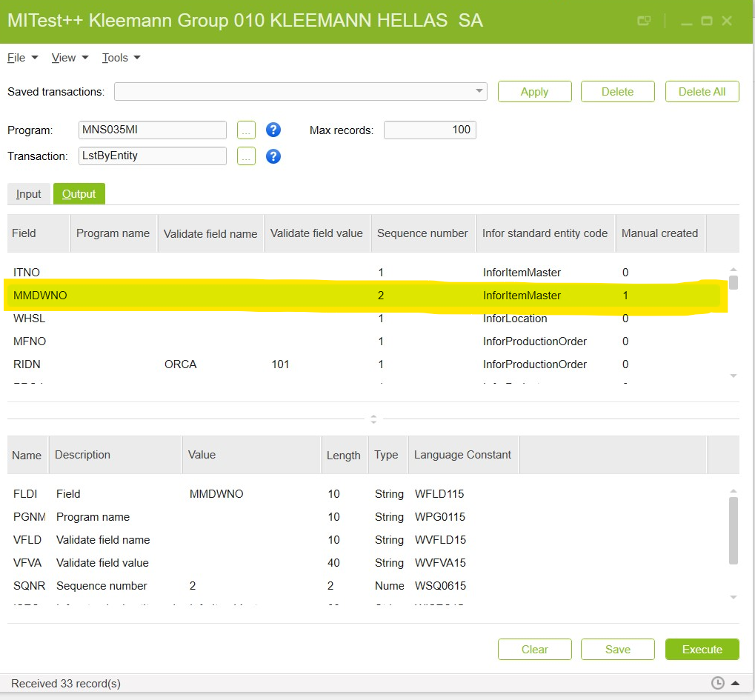755x700 pixels.
Task: Open help for the Transaction field
Action: point(273,156)
